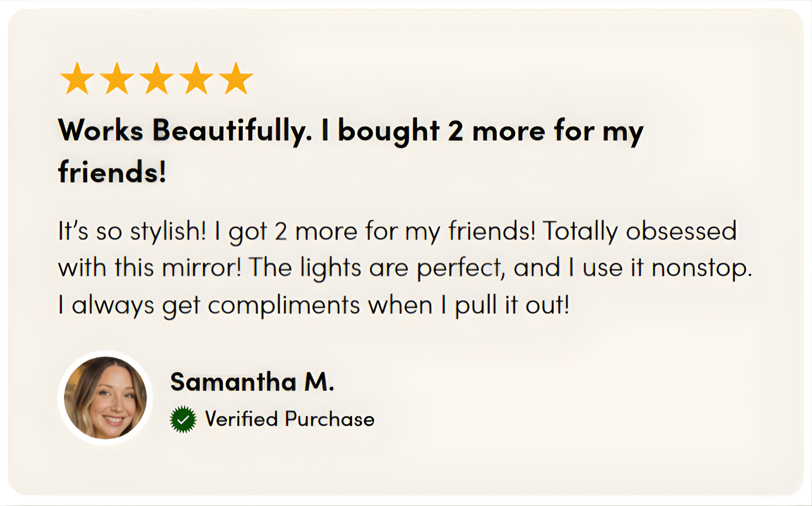This screenshot has width=812, height=506.
Task: Click the reviewer name Samantha M.
Action: (252, 381)
